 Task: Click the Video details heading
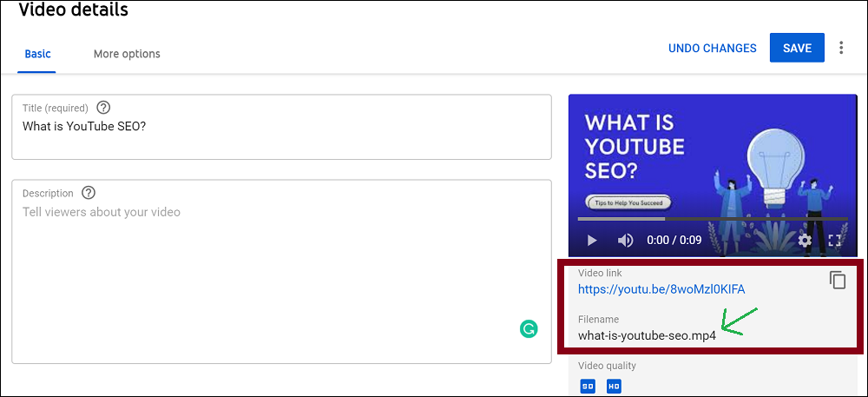73,10
